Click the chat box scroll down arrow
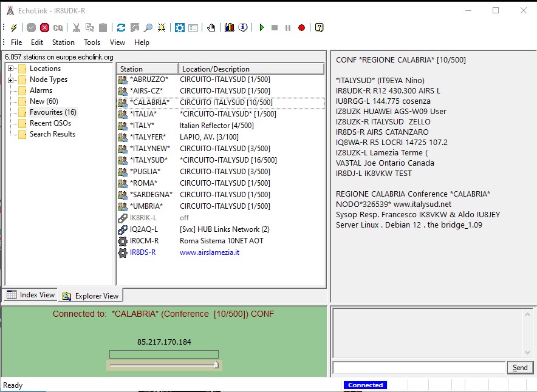 pos(527,353)
